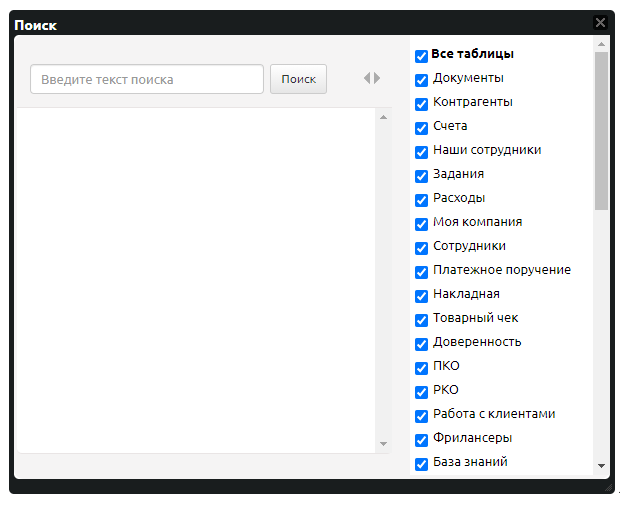Toggle the Счета checkbox
The width and height of the screenshot is (628, 505).
point(421,128)
